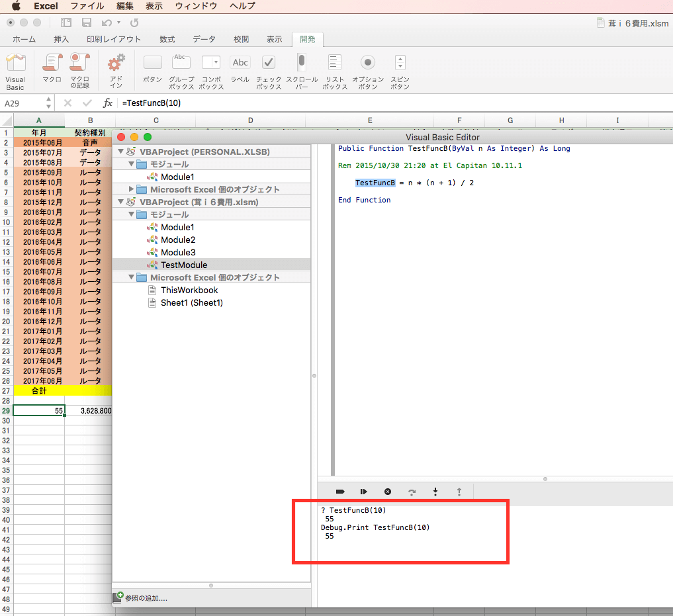The height and width of the screenshot is (616, 673).
Task: Collapse the VBAProject 6費用.xlsm node
Action: coord(121,202)
